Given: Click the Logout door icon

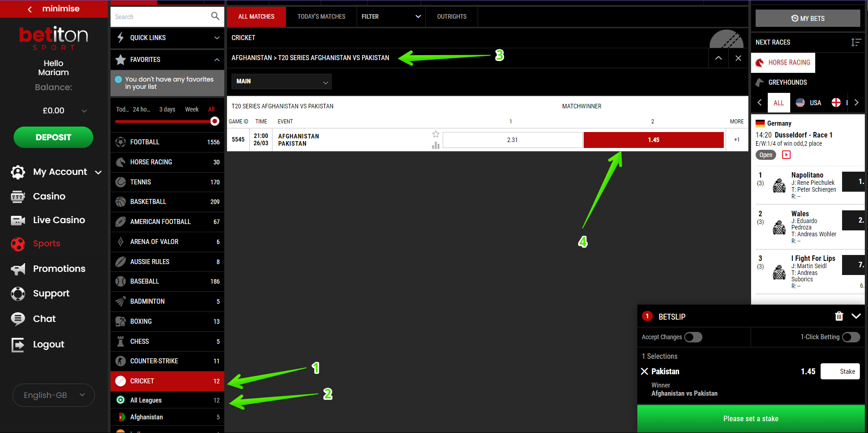Looking at the screenshot, I should pyautogui.click(x=18, y=345).
